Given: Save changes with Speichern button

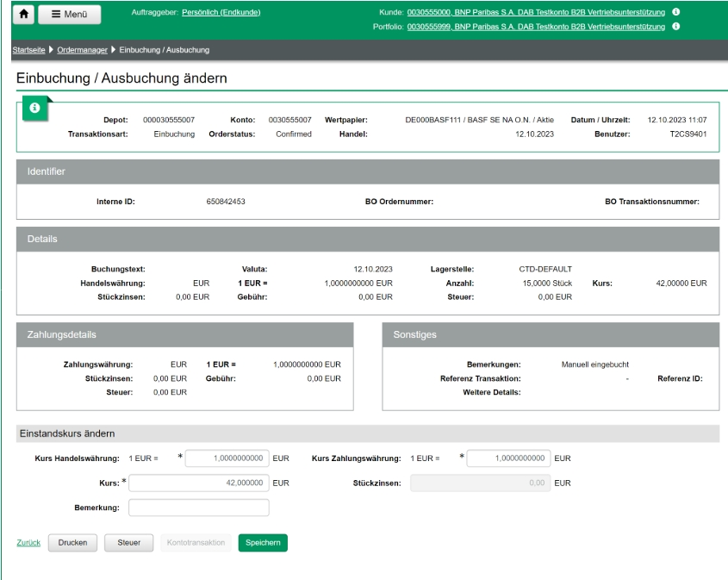Looking at the screenshot, I should coord(263,543).
